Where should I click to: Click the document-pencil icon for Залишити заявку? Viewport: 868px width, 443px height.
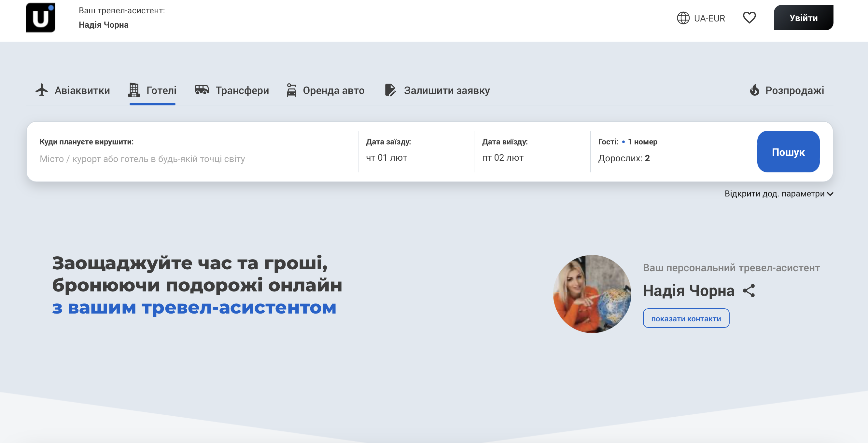[x=390, y=90]
